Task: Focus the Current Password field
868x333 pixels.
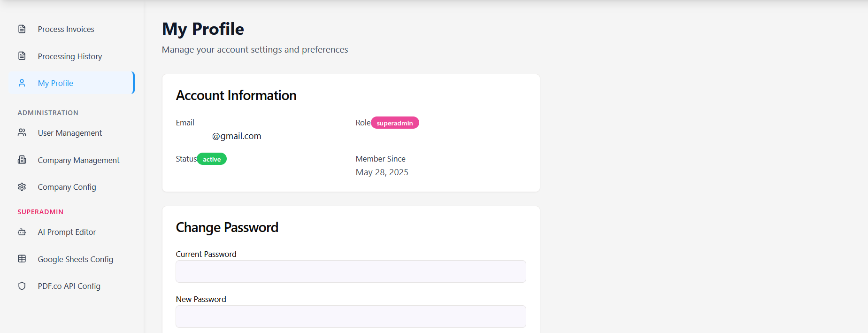Action: click(x=351, y=271)
